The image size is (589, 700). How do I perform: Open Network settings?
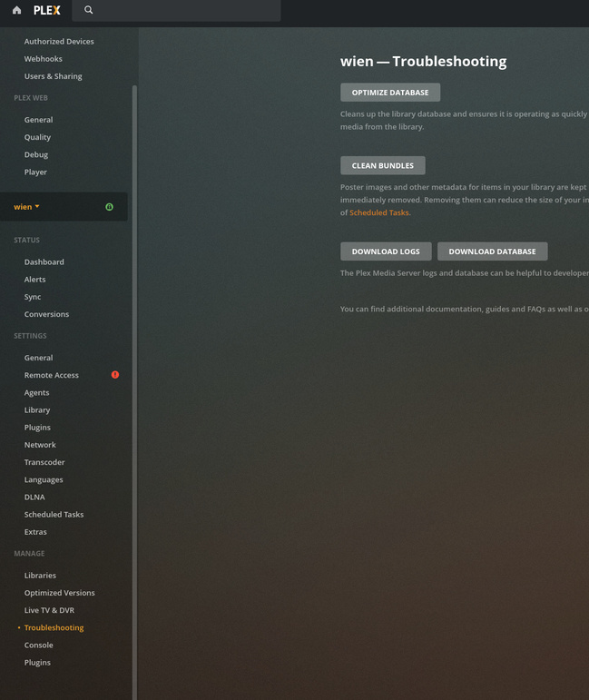pos(40,445)
